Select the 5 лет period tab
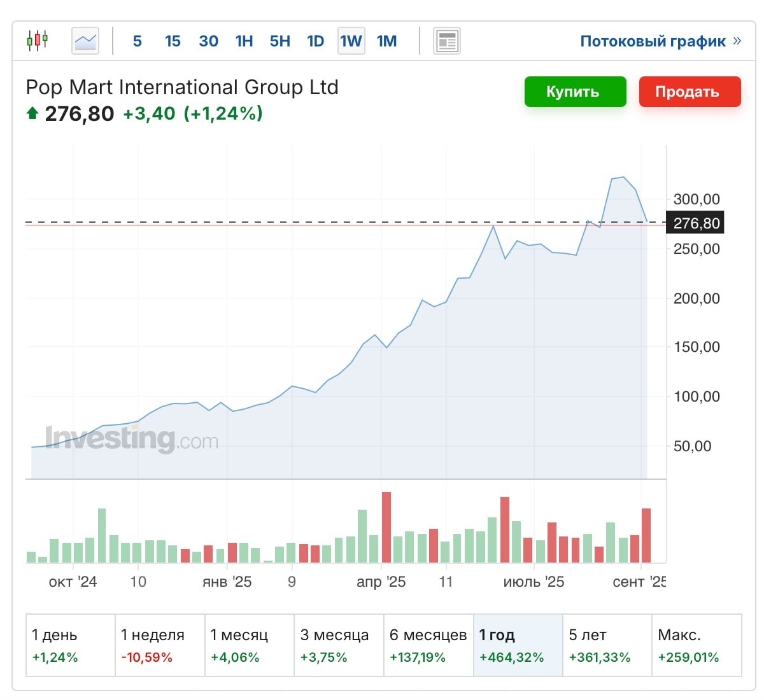Screen dimensions: 764x700 click(607, 645)
